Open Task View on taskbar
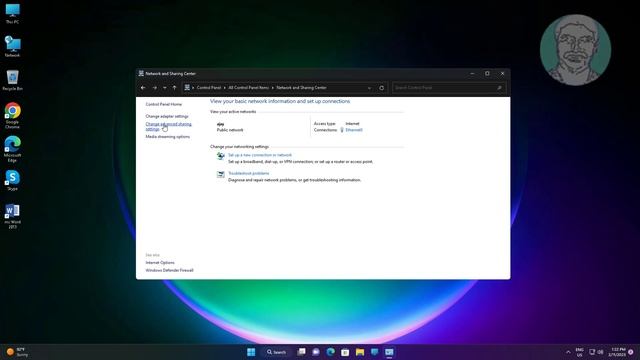Viewport: 640px width, 360px height. coord(301,352)
